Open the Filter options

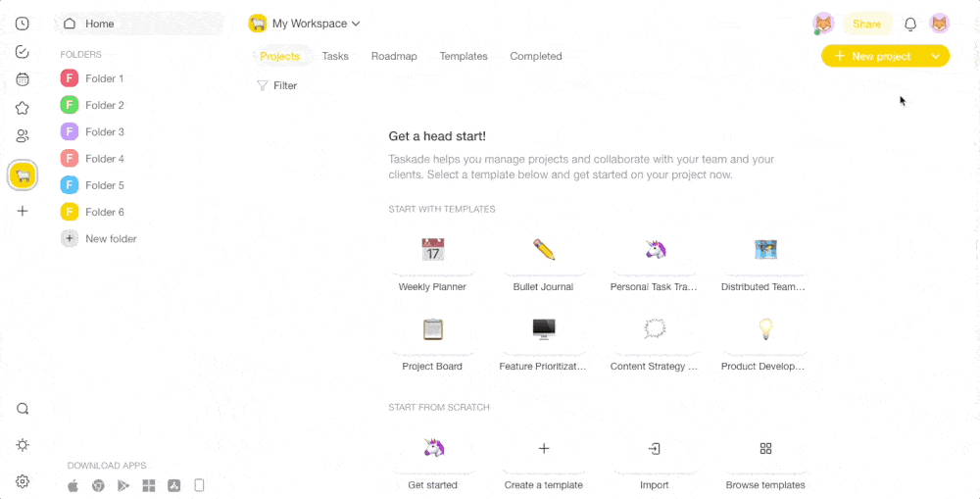(276, 86)
